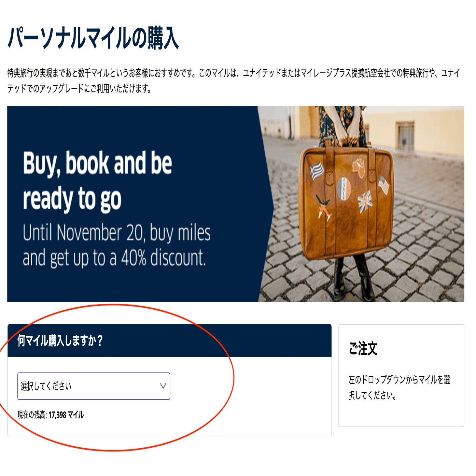The width and height of the screenshot is (476, 476).
Task: Click the black boots in the banner photo
Action: tap(354, 279)
